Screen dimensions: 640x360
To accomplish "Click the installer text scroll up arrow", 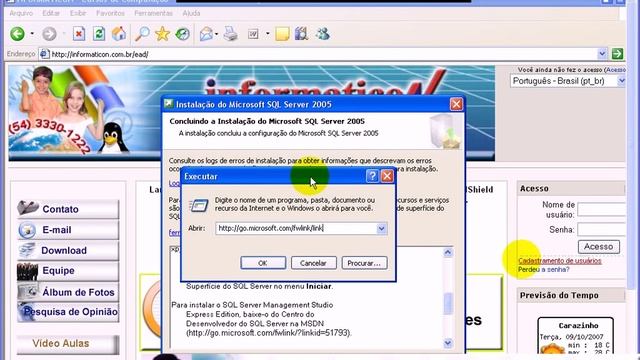I will 448,252.
